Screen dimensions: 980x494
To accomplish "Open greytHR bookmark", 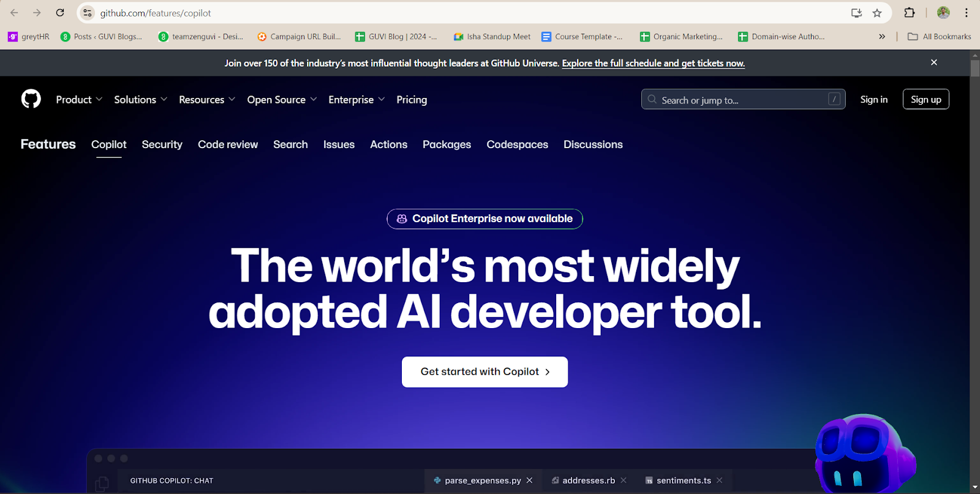I will click(29, 37).
